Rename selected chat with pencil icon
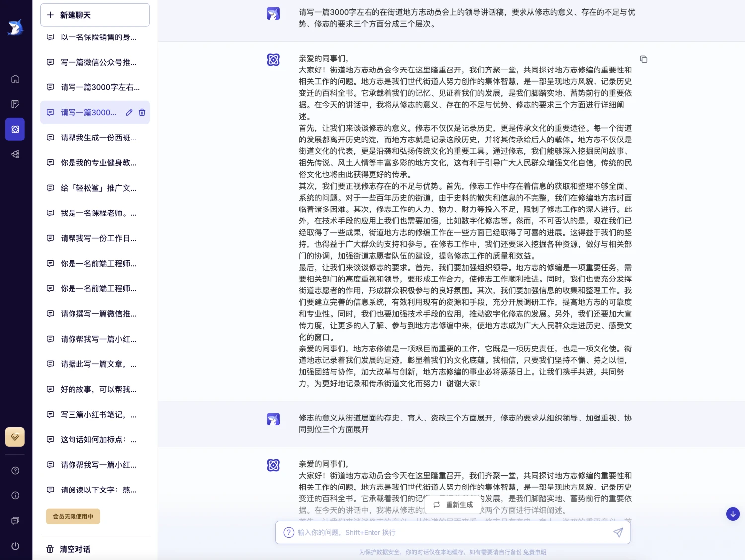Viewport: 745px width, 560px height. (x=129, y=112)
